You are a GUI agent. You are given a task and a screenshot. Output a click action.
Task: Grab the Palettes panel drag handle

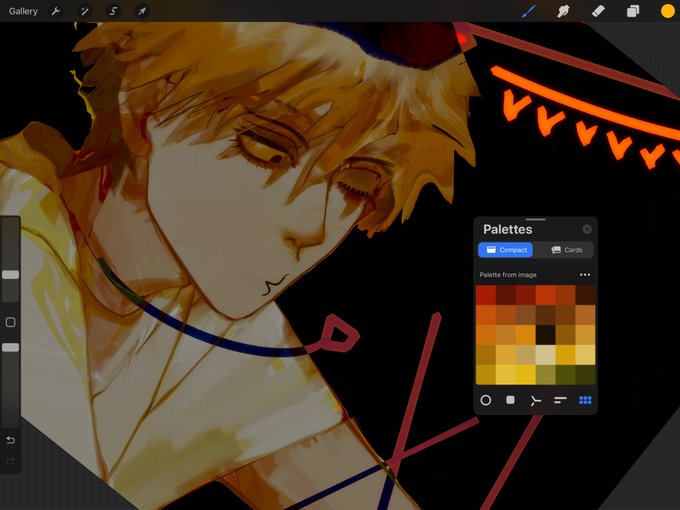(x=536, y=219)
